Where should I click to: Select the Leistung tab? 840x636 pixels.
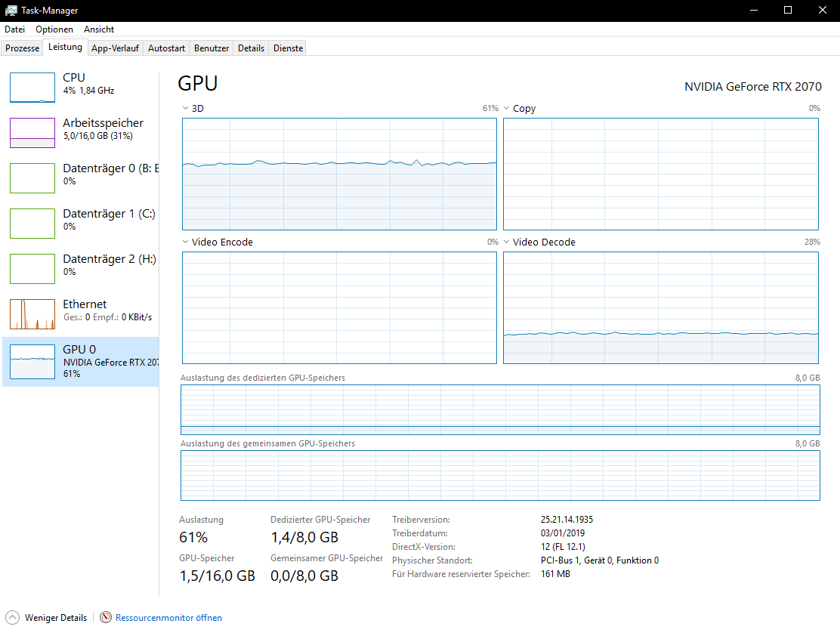pos(66,47)
